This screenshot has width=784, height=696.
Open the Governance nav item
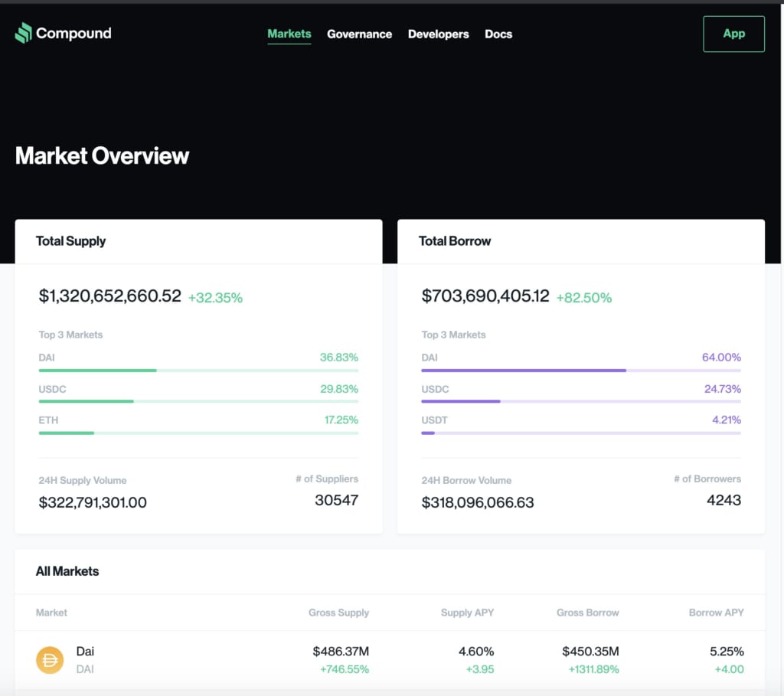[x=360, y=34]
